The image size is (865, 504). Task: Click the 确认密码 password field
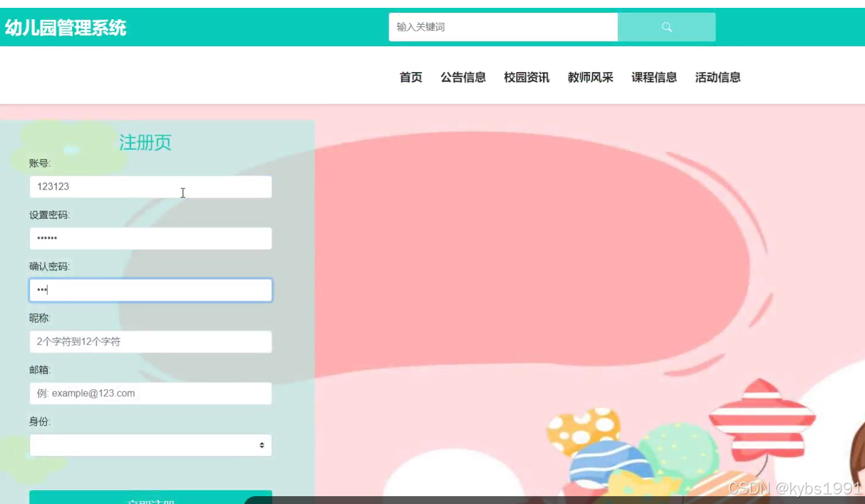click(150, 290)
